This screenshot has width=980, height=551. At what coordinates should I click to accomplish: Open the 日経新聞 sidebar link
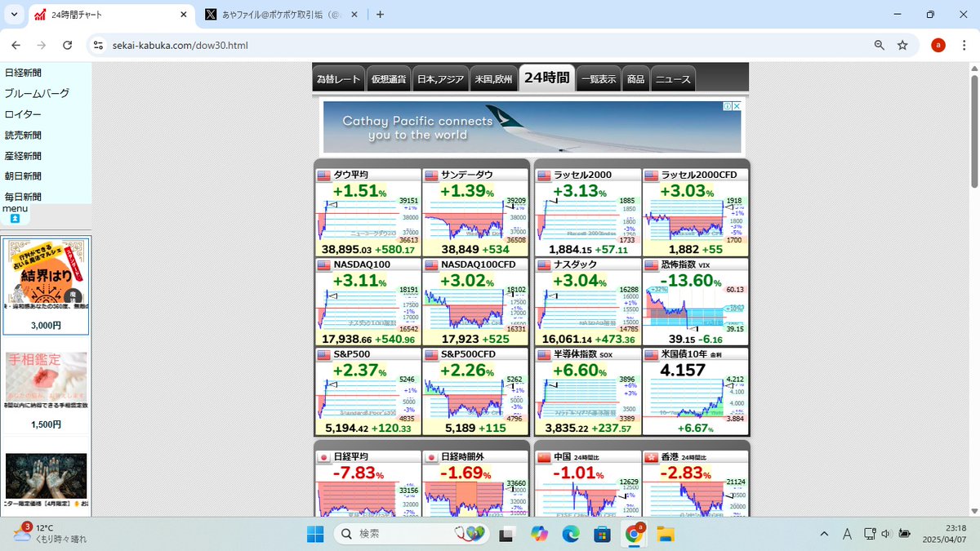23,73
